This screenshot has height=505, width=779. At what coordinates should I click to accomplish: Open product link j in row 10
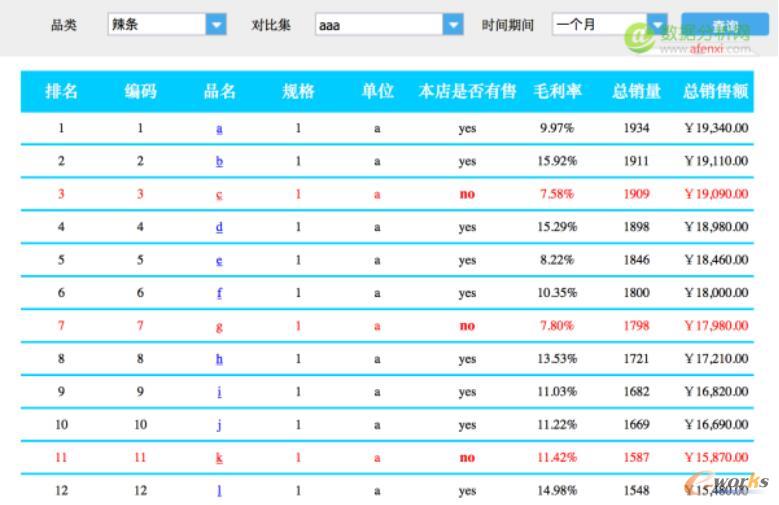pos(219,425)
